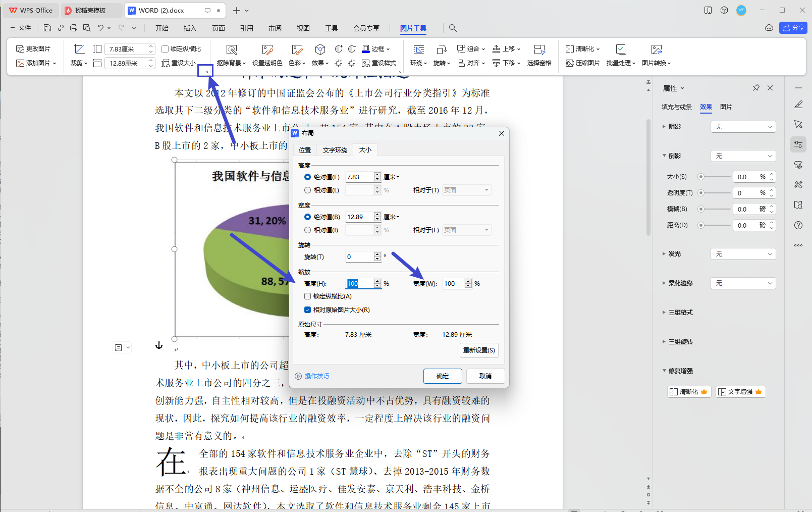
Task: Open the Review (审阅) ribbon tab
Action: [x=275, y=28]
